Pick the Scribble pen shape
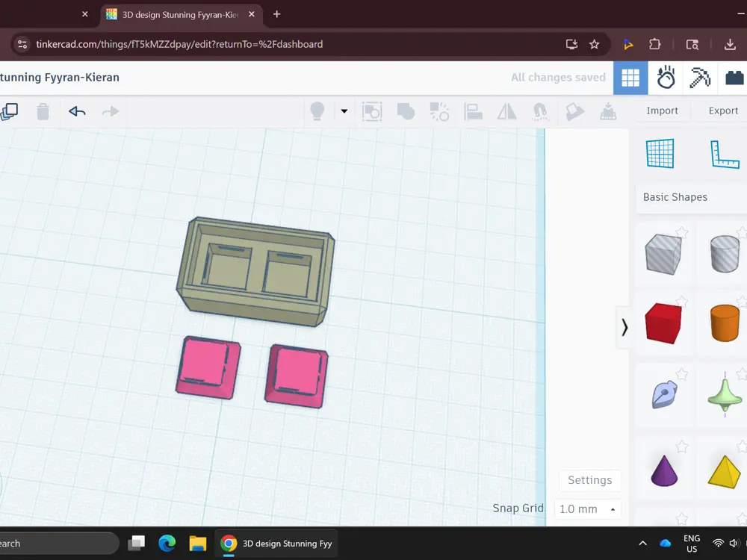This screenshot has width=747, height=560. point(664,393)
